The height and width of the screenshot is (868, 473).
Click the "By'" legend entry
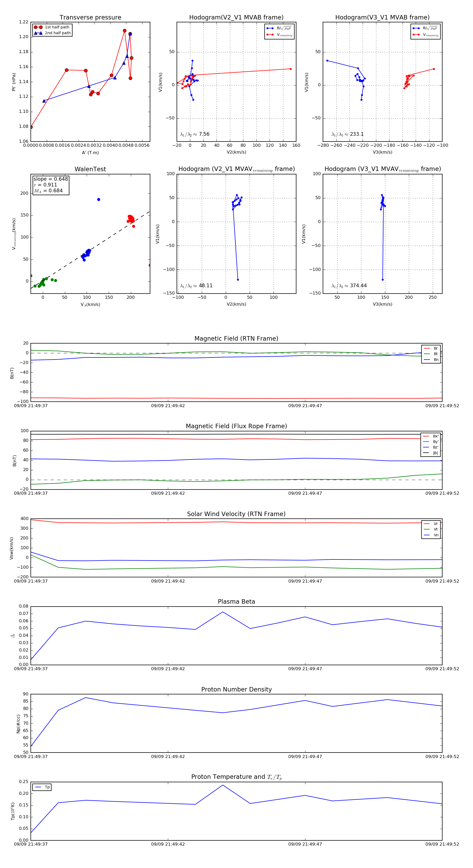pos(431,442)
